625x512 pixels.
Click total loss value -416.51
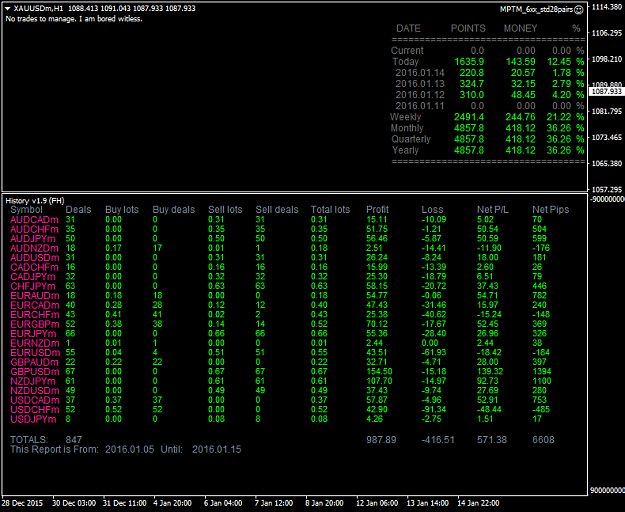(x=438, y=440)
